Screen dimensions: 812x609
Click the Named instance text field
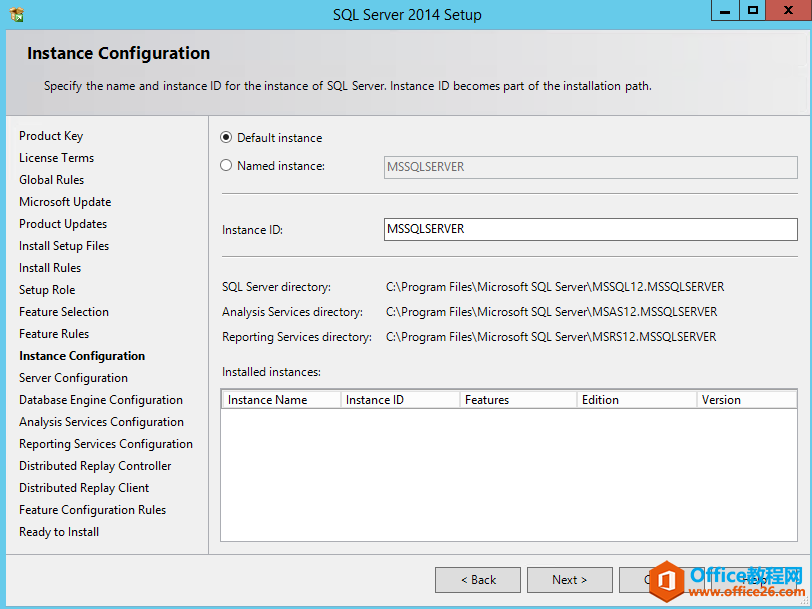(x=590, y=167)
